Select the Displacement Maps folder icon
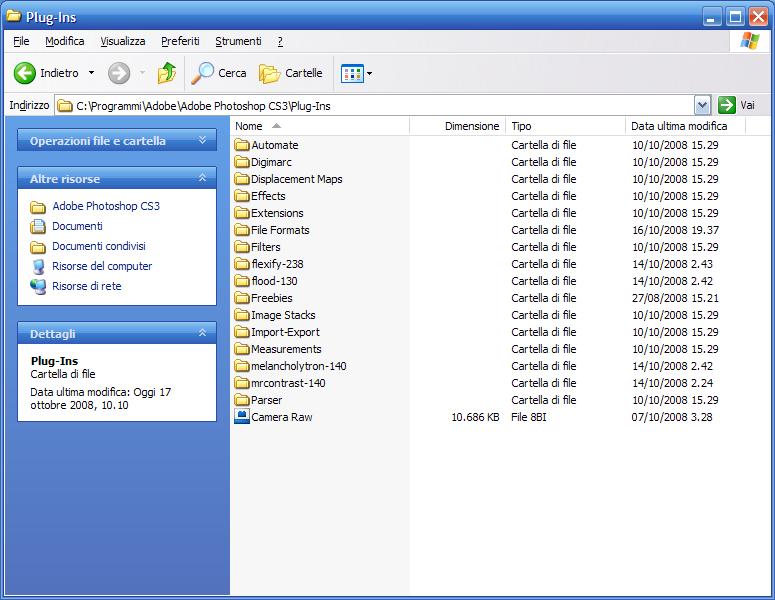 point(242,179)
